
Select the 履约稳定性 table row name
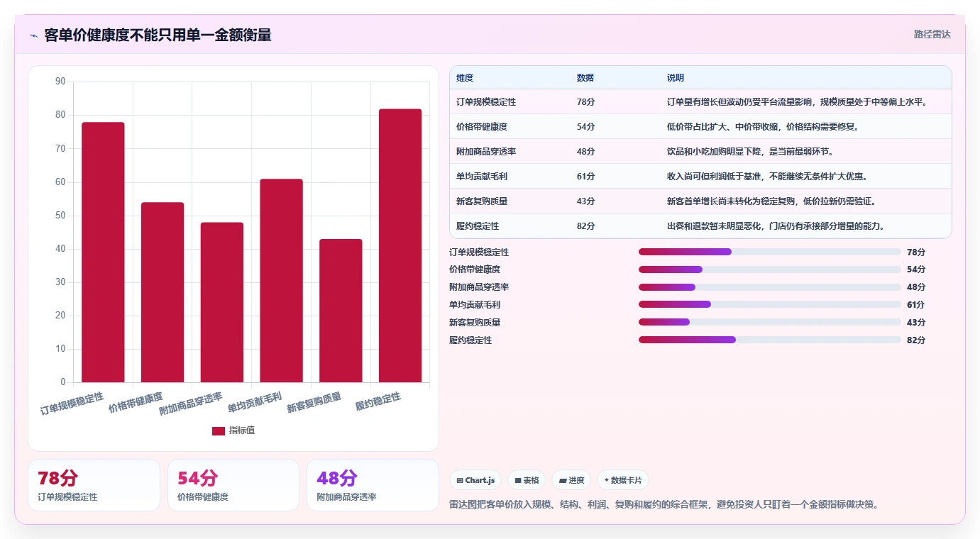pos(478,226)
